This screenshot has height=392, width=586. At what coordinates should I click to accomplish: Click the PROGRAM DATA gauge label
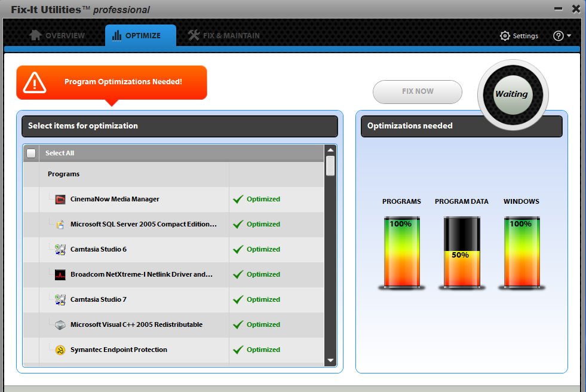tap(462, 201)
